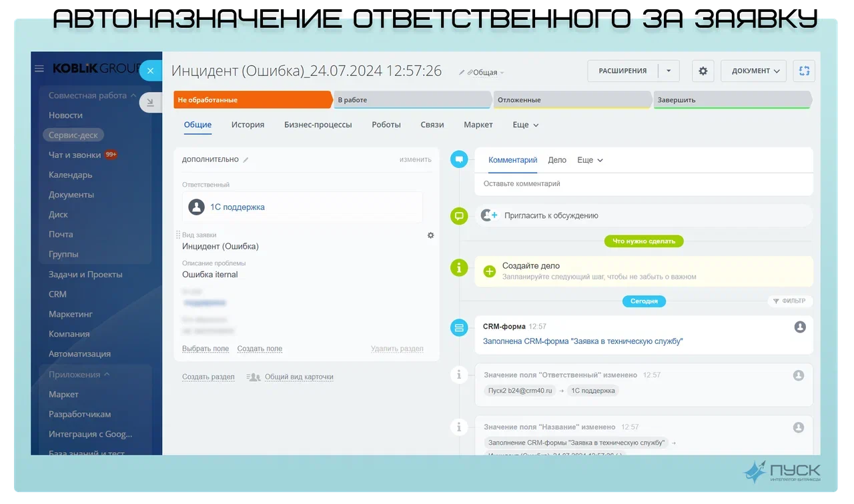Open CRM in the sidebar
Image resolution: width=854 pixels, height=504 pixels.
(x=57, y=294)
